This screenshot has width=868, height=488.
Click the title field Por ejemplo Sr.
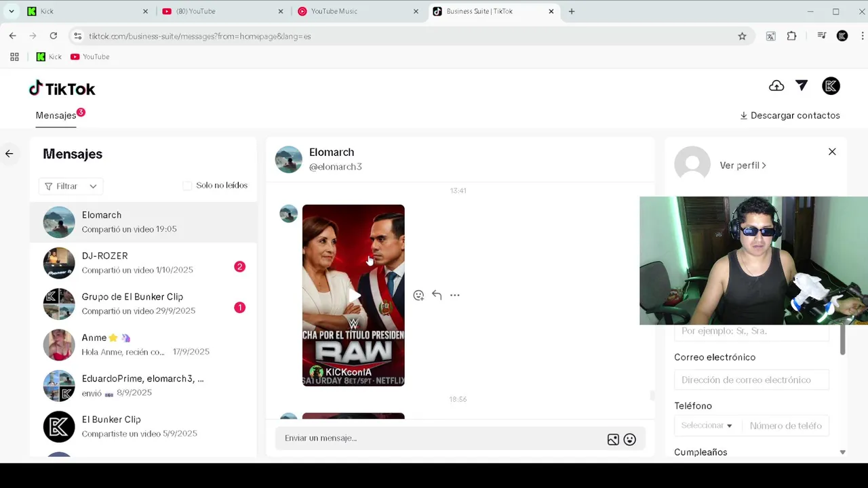pos(751,331)
